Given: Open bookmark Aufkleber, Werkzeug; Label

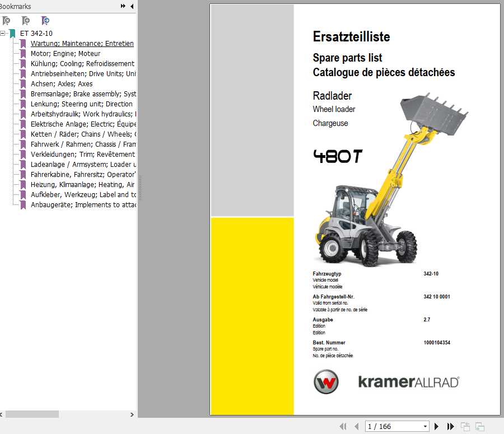Looking at the screenshot, I should pyautogui.click(x=83, y=194).
